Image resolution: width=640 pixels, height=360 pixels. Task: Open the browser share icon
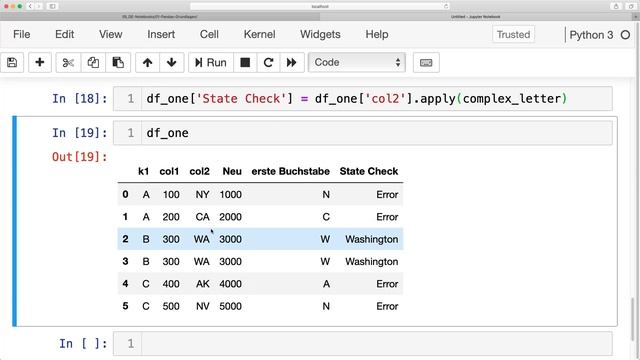tap(616, 6)
